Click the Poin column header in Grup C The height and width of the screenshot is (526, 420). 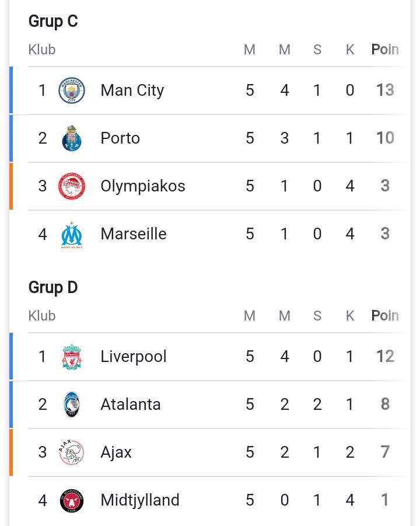(385, 49)
